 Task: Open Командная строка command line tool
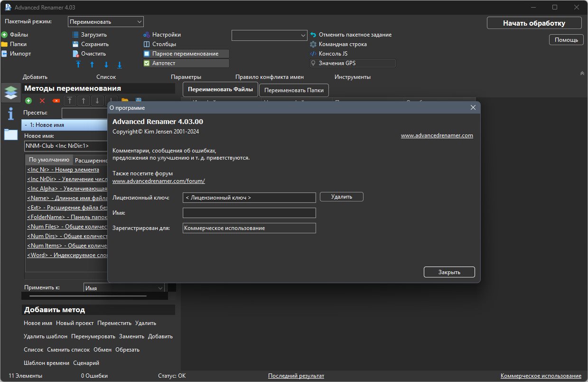point(338,44)
